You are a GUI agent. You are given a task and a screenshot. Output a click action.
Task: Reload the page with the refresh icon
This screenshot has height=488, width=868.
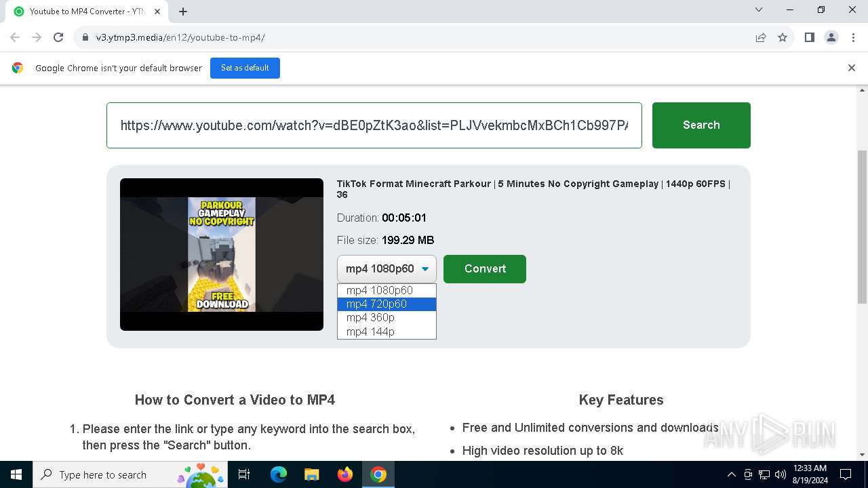click(58, 37)
